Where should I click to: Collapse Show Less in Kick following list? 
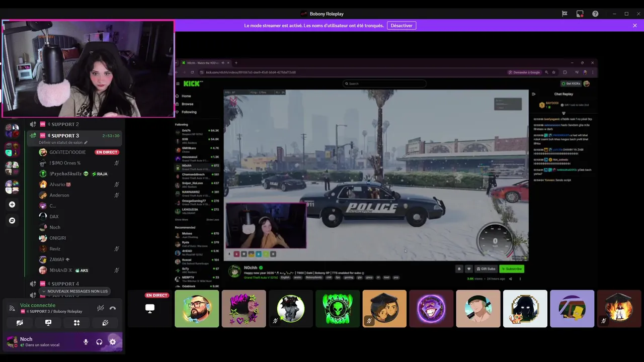(213, 220)
